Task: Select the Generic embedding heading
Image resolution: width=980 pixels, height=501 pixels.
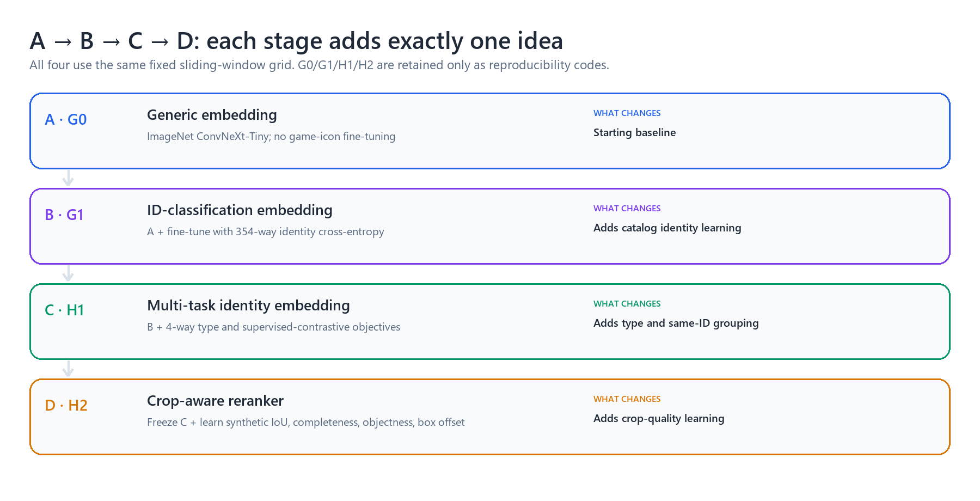Action: pos(212,115)
